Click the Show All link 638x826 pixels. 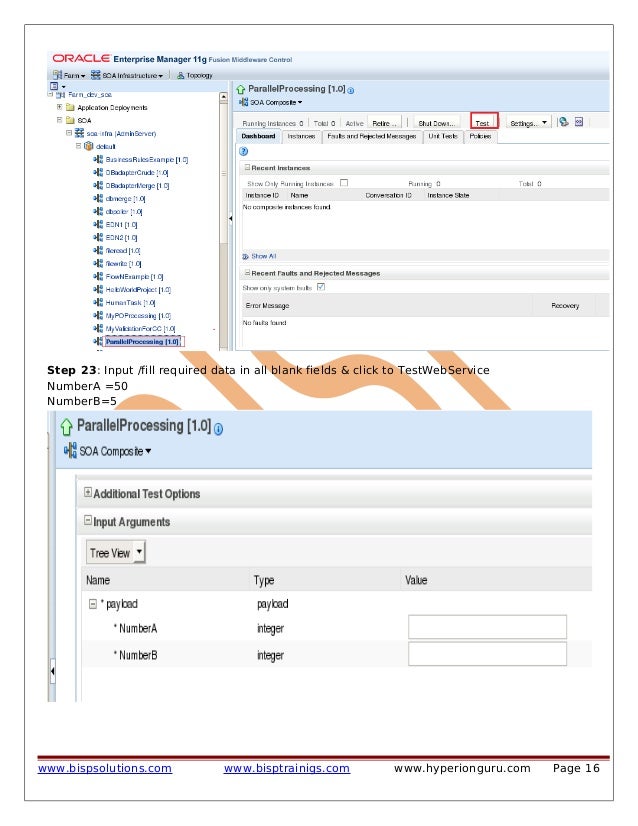tap(263, 257)
